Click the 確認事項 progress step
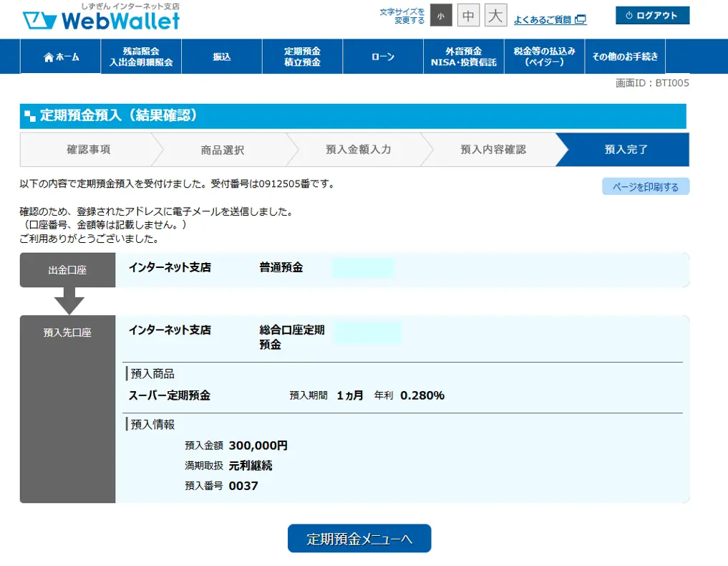Viewport: 728px width, 566px height. 88,150
